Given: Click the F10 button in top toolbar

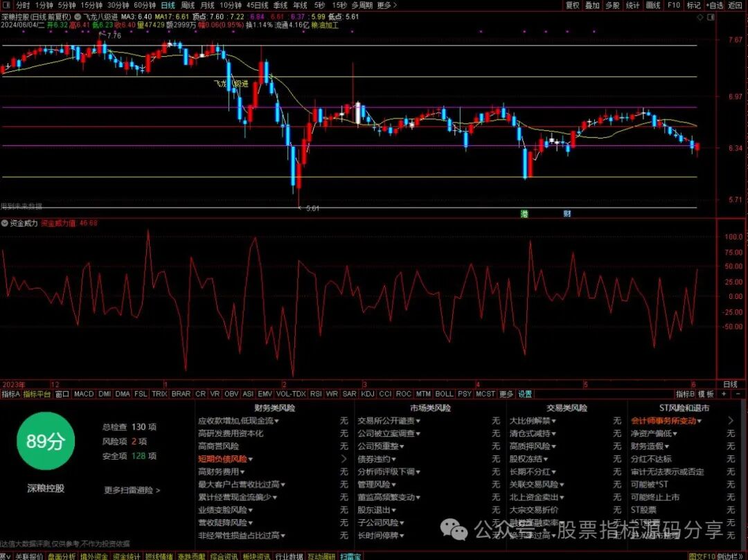Looking at the screenshot, I should click(x=674, y=6).
